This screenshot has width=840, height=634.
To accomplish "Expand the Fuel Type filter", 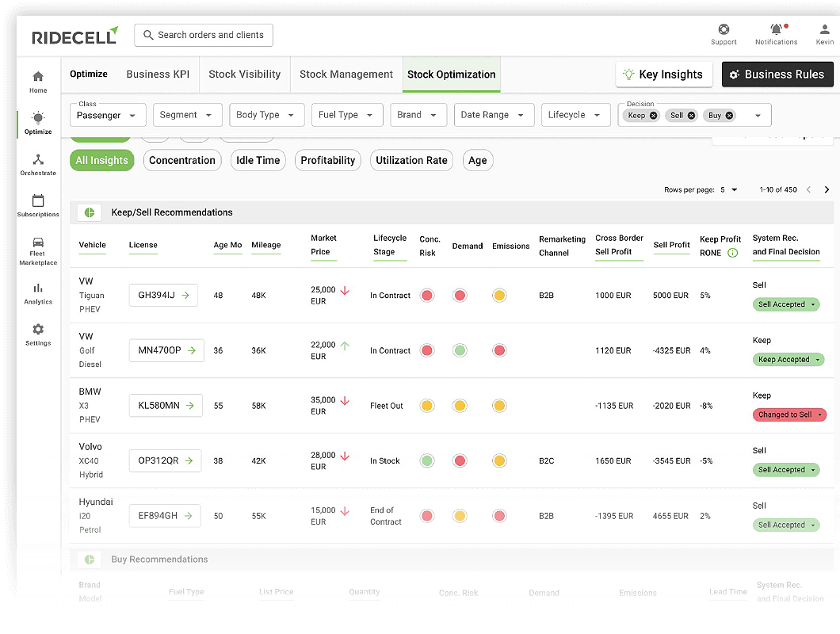I will pyautogui.click(x=347, y=115).
